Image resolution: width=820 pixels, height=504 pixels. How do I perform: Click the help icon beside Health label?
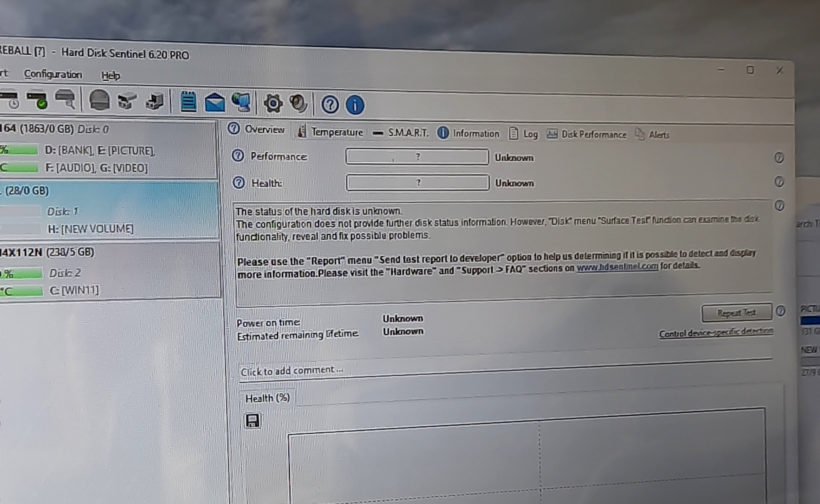click(x=239, y=183)
